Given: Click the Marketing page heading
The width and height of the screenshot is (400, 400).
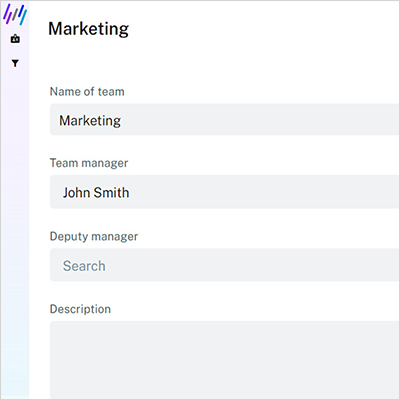Looking at the screenshot, I should click(x=88, y=29).
